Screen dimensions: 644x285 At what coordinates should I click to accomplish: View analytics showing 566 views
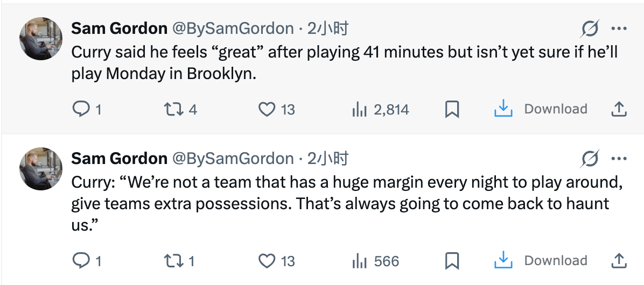click(359, 261)
